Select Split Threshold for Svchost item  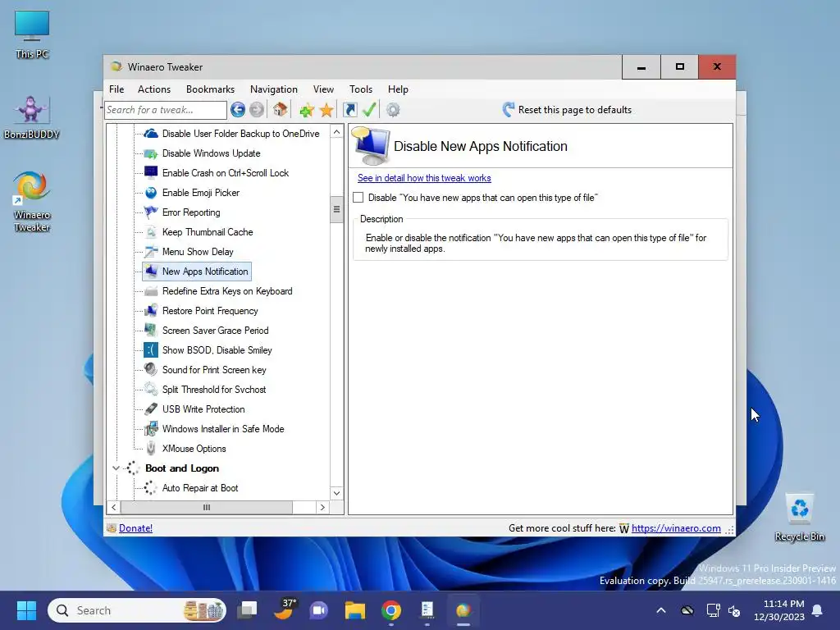click(x=214, y=390)
